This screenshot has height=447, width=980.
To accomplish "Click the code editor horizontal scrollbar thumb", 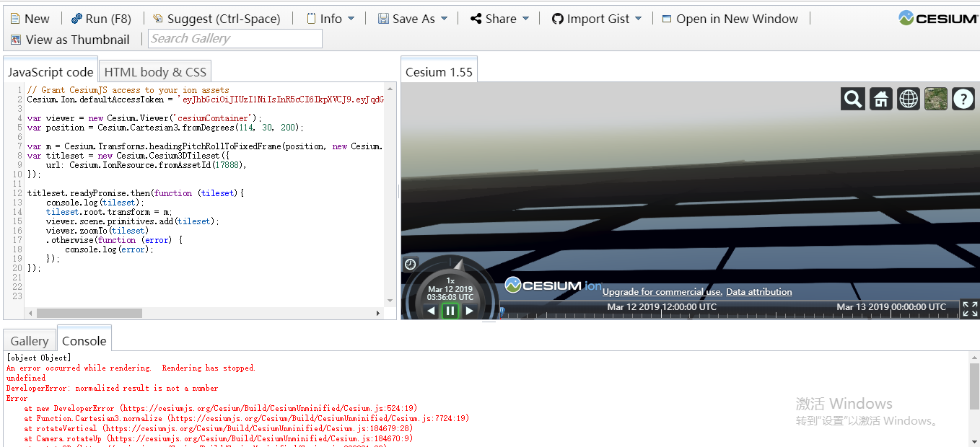I will 89,314.
